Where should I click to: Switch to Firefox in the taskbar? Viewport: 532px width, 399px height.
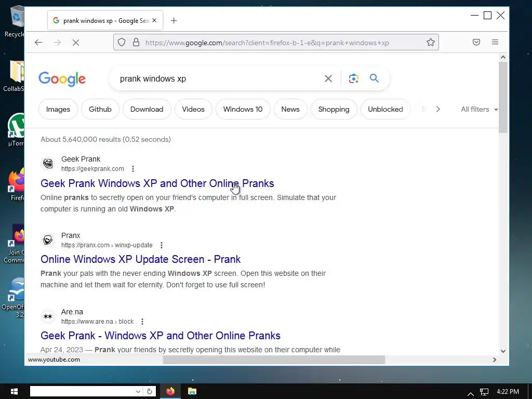(170, 392)
